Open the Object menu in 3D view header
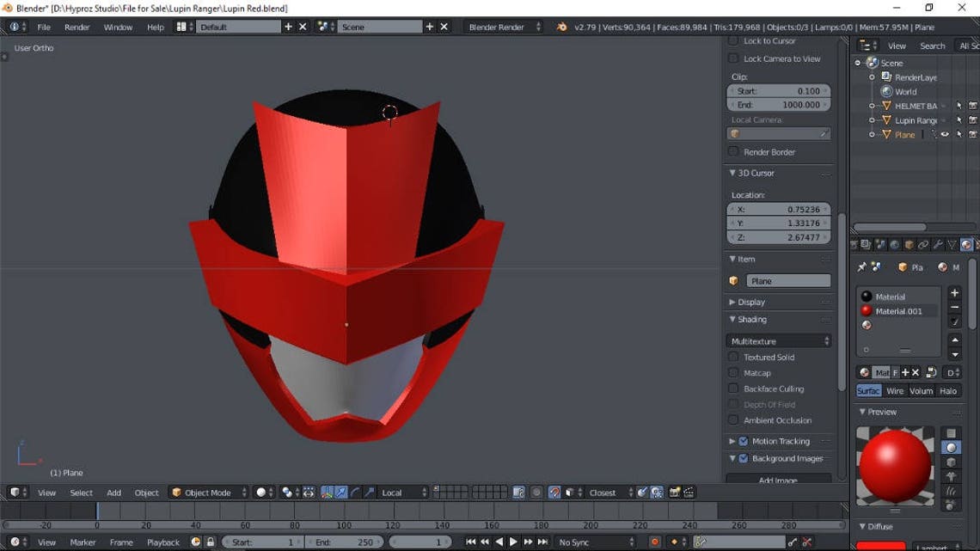 pyautogui.click(x=146, y=492)
